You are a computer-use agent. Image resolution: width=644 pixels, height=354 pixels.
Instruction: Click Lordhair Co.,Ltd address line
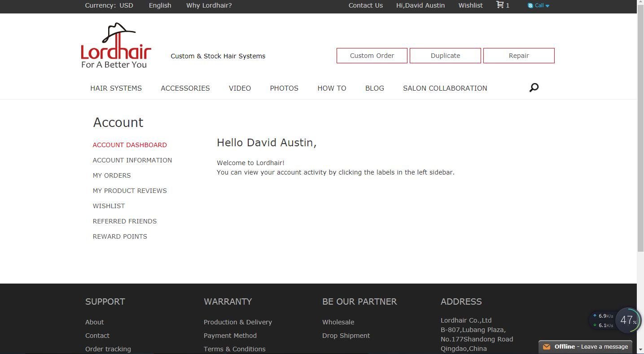click(x=466, y=320)
